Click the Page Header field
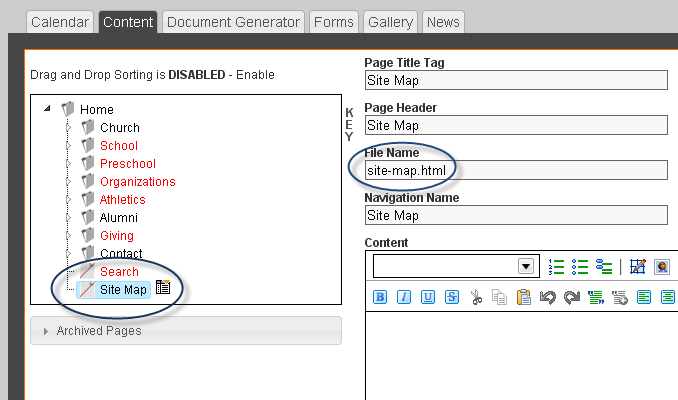The height and width of the screenshot is (400, 678). coord(516,125)
